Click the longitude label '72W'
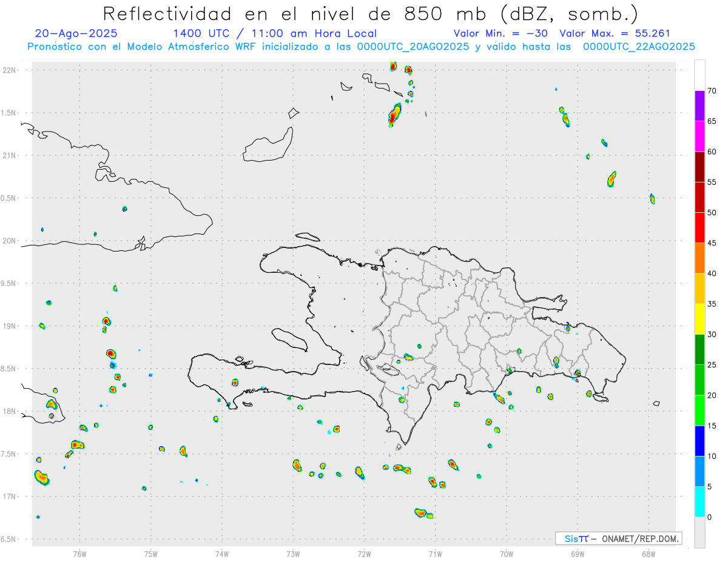The image size is (728, 562). [364, 554]
